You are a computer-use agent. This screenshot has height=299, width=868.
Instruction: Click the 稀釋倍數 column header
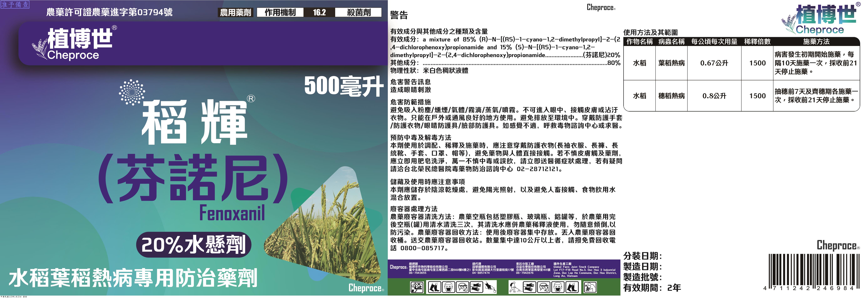[757, 41]
